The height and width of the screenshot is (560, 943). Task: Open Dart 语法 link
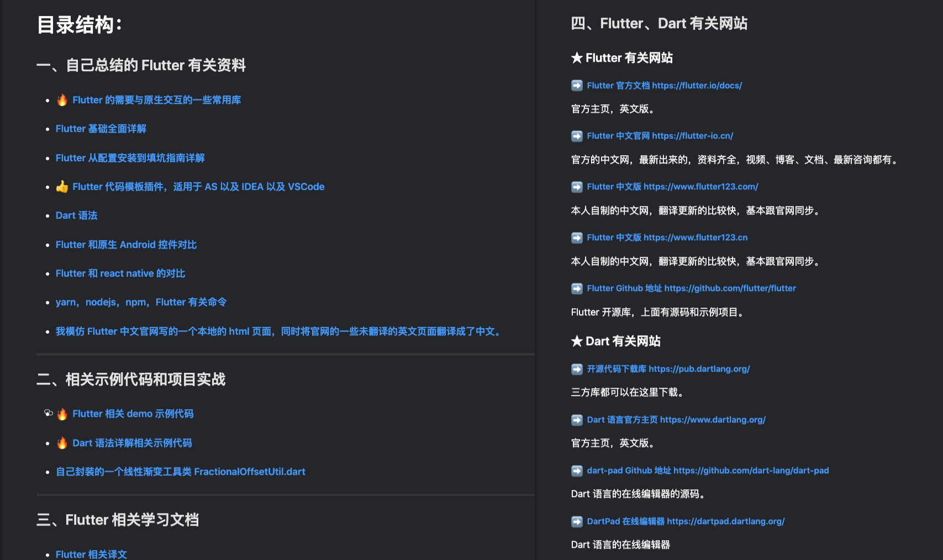coord(77,215)
